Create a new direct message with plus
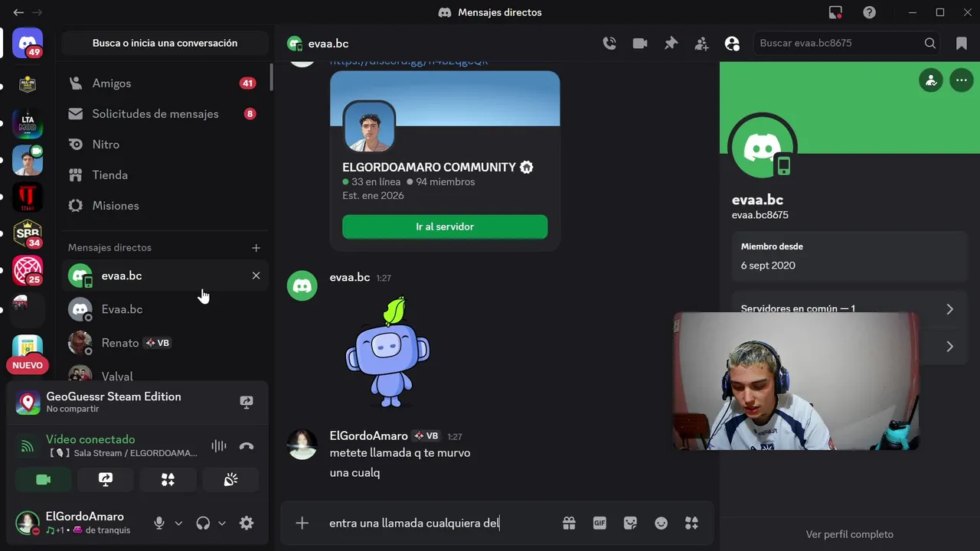This screenshot has width=980, height=551. pyautogui.click(x=256, y=248)
